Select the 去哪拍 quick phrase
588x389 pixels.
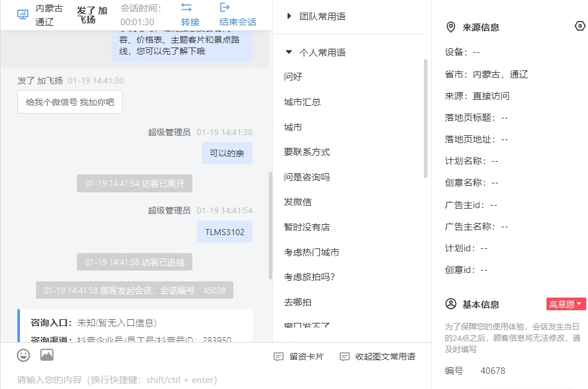coord(298,302)
